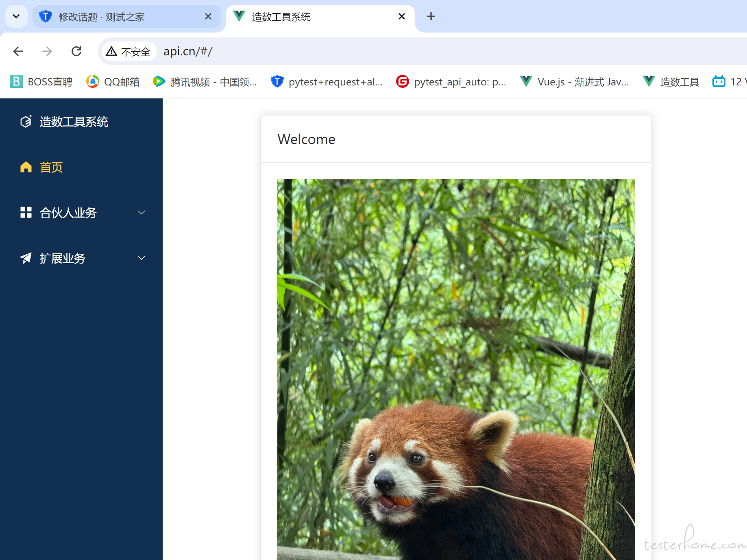747x560 pixels.
Task: Open the BOSS直聘 bookmark
Action: pos(41,82)
